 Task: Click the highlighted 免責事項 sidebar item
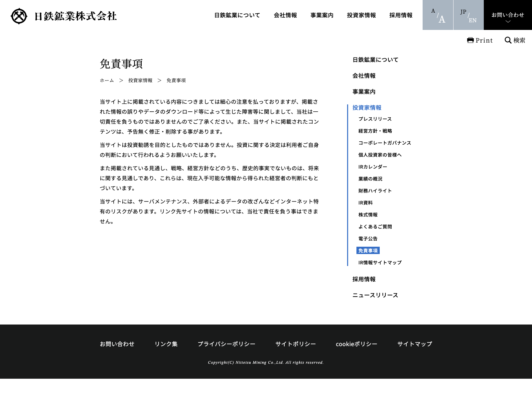click(x=368, y=251)
